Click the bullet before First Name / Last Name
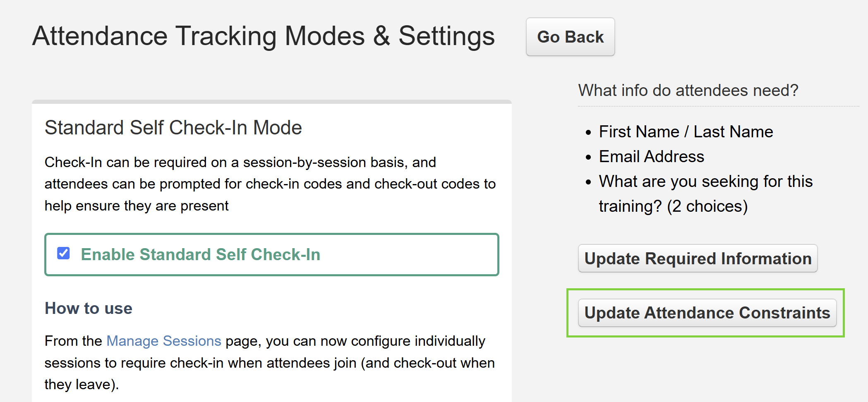868x402 pixels. [589, 133]
